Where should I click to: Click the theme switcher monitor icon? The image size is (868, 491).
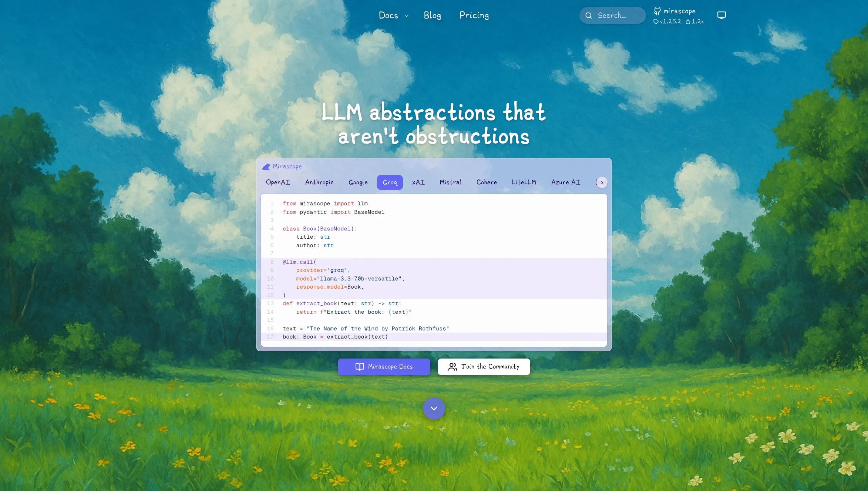(x=721, y=15)
